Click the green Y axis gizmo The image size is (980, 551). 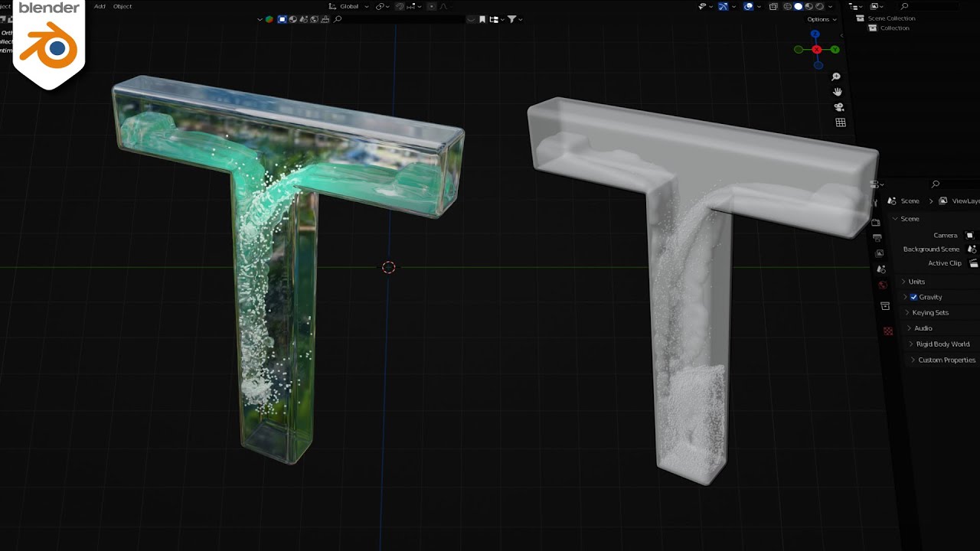point(835,50)
